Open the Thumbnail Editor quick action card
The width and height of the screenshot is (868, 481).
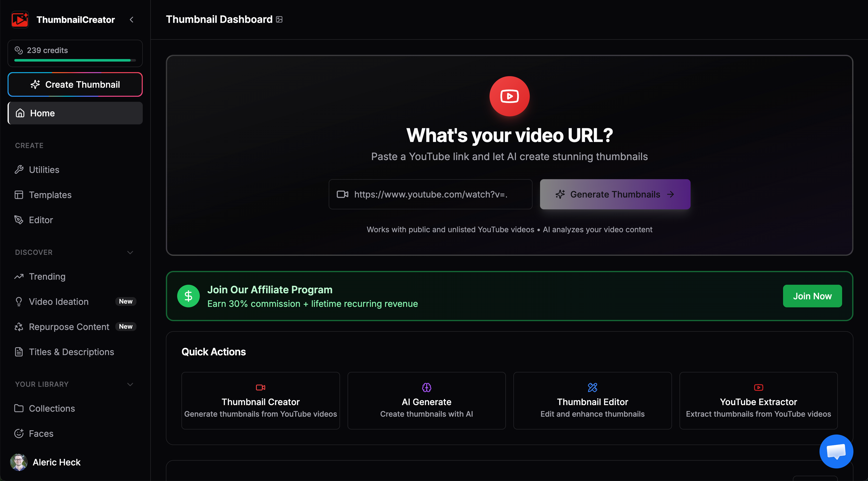(x=592, y=401)
